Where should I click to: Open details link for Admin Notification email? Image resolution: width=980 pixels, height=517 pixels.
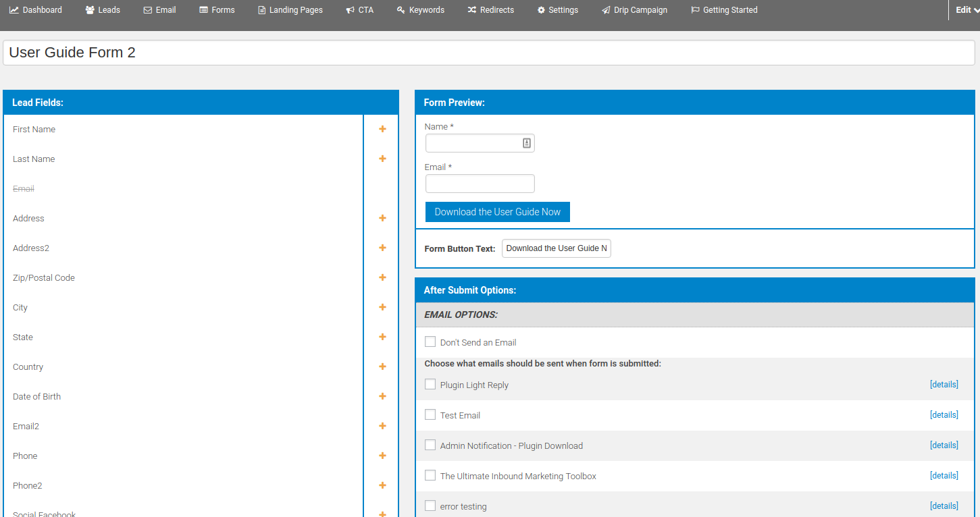click(944, 445)
